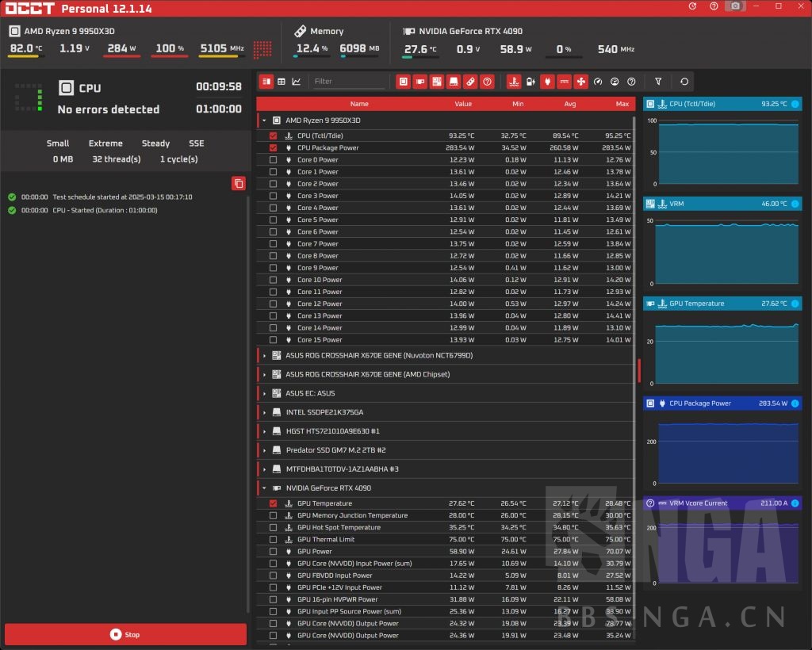This screenshot has height=650, width=812.
Task: Click the Avg column header
Action: point(569,104)
